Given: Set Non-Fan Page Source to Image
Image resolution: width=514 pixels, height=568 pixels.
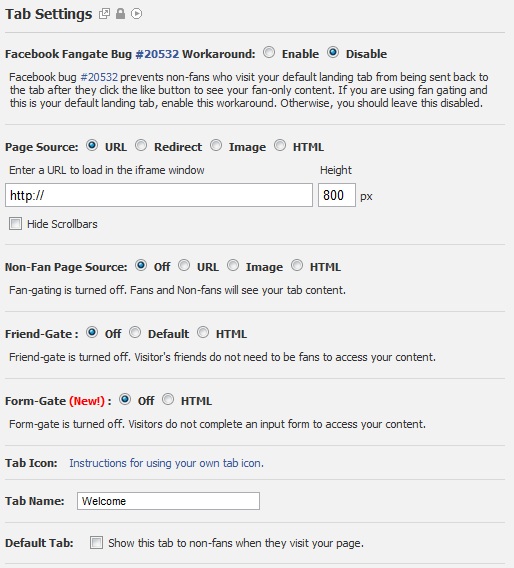Looking at the screenshot, I should coord(233,265).
